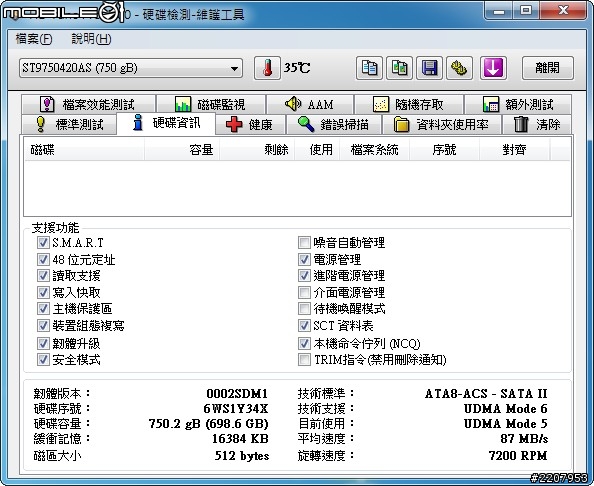Toggle the TRIM指令 checkbox

coord(304,359)
